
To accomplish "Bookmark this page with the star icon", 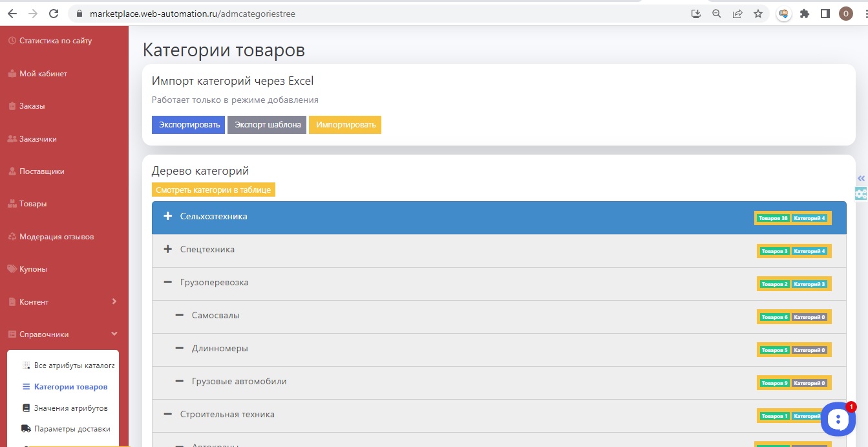I will pos(758,14).
